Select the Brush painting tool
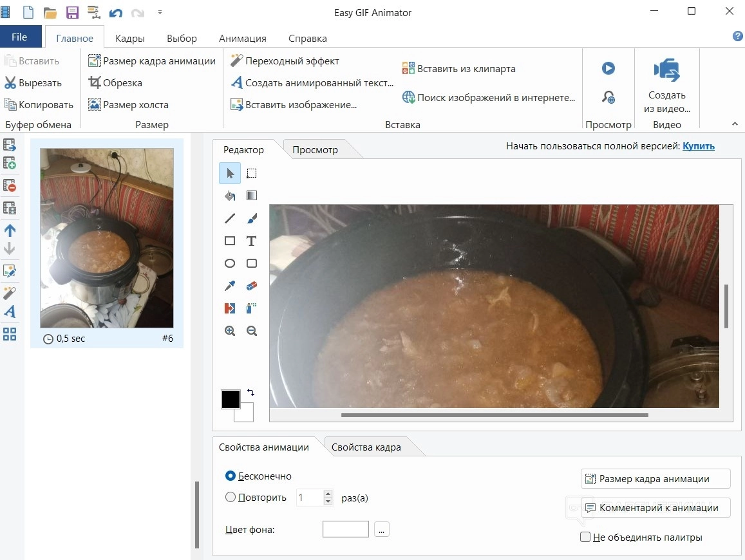The image size is (745, 560). click(251, 218)
